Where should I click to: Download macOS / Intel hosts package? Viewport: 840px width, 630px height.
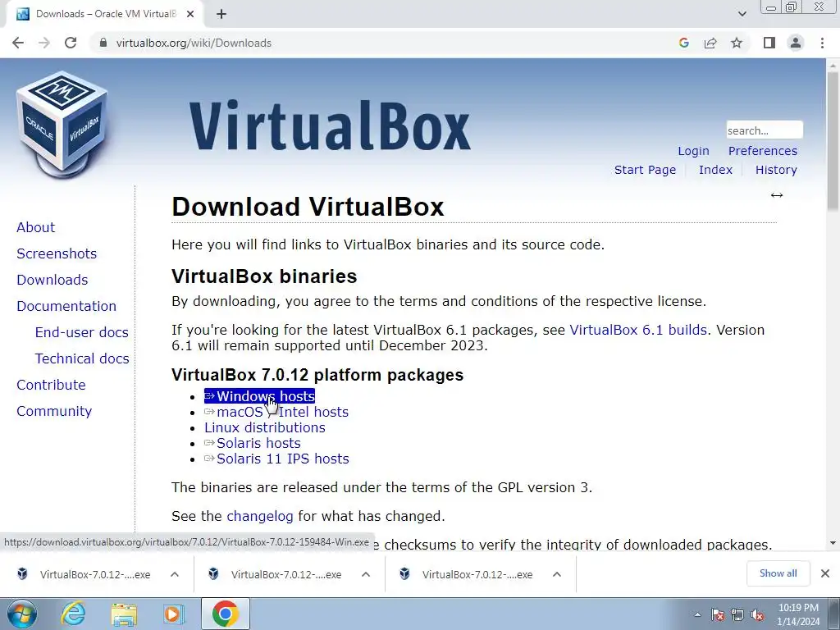276,412
